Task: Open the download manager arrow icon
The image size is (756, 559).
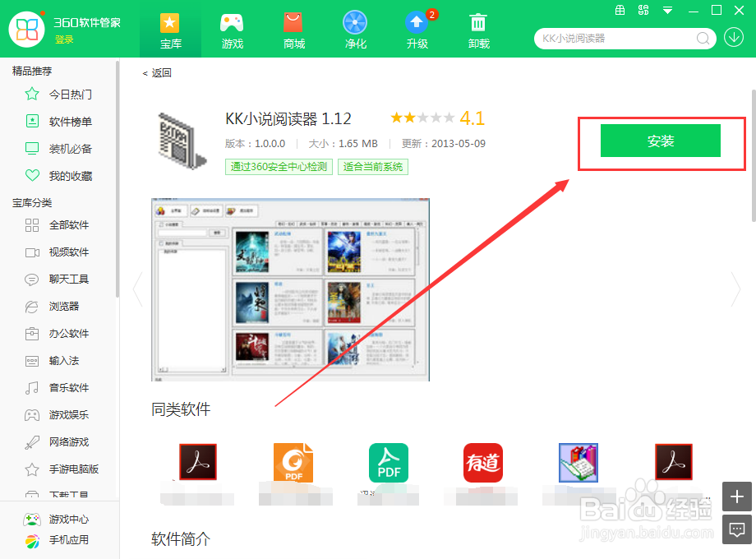Action: 734,37
